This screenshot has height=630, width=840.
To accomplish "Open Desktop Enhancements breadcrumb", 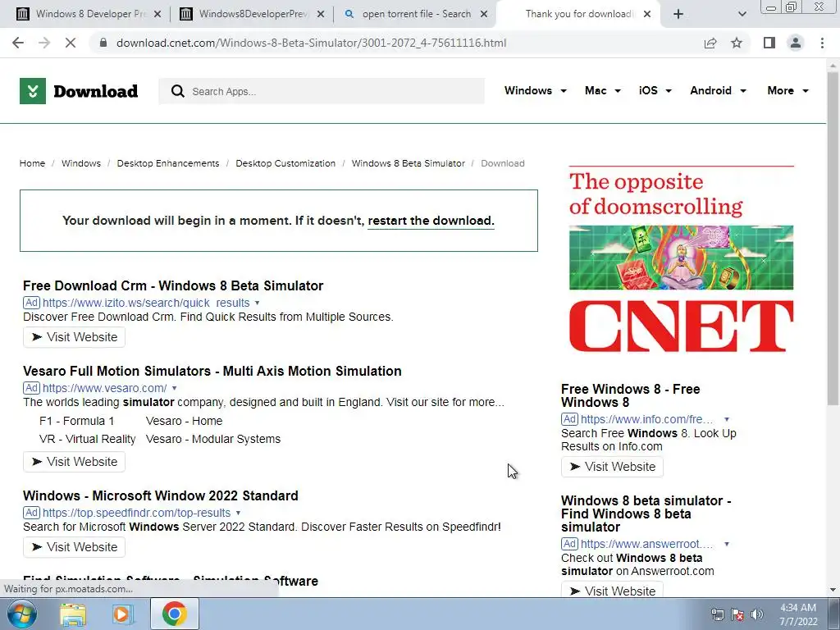I will (x=168, y=163).
